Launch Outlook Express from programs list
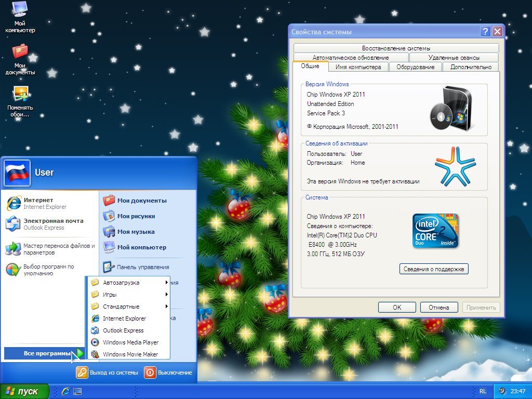 [129, 330]
